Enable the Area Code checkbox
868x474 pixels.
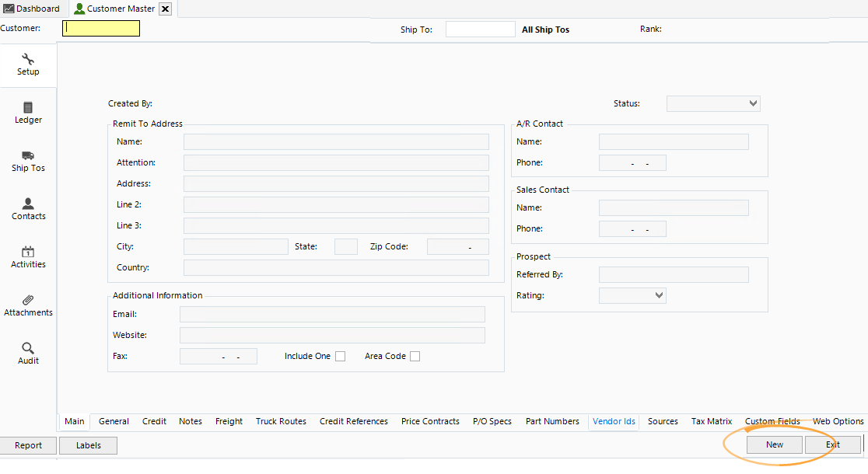tap(415, 357)
